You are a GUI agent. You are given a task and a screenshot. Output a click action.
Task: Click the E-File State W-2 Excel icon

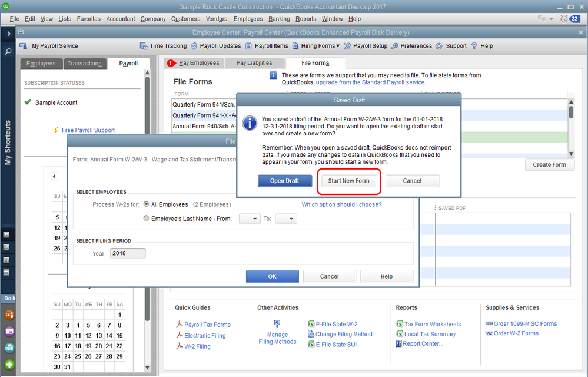[x=311, y=324]
